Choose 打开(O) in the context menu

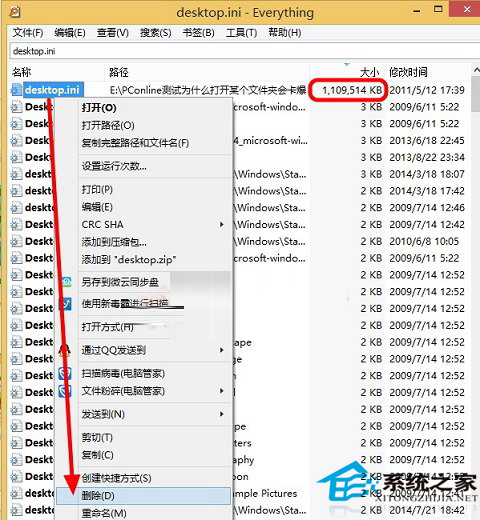pos(99,108)
